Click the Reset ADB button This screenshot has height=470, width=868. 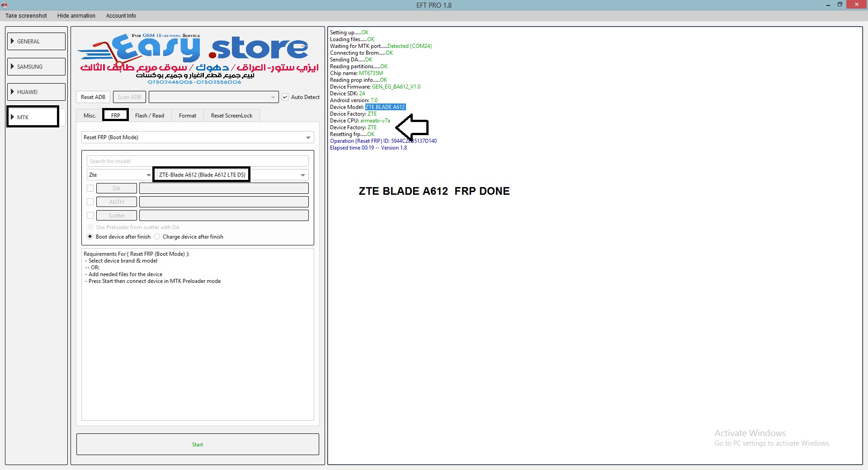click(93, 97)
